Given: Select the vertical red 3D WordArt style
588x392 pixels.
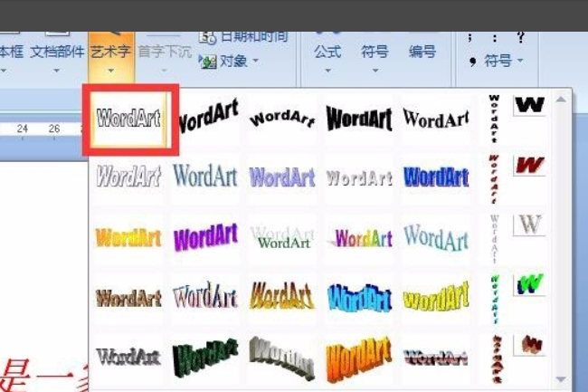Looking at the screenshot, I should click(x=498, y=359).
